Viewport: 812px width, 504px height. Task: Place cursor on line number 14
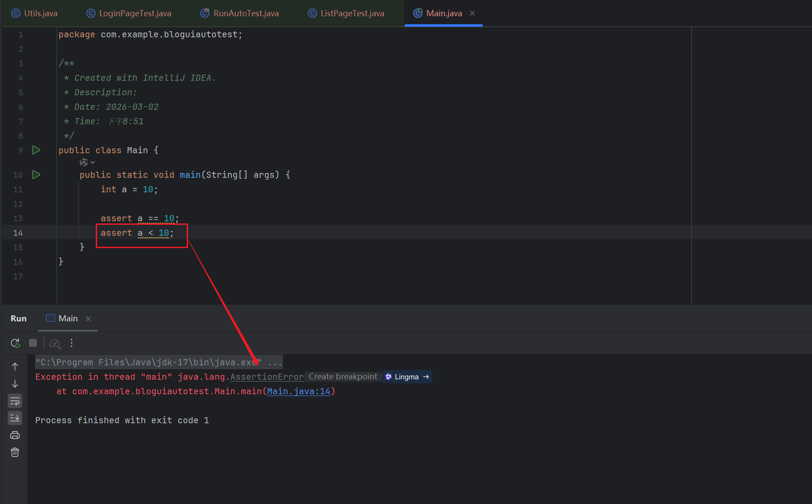[18, 233]
